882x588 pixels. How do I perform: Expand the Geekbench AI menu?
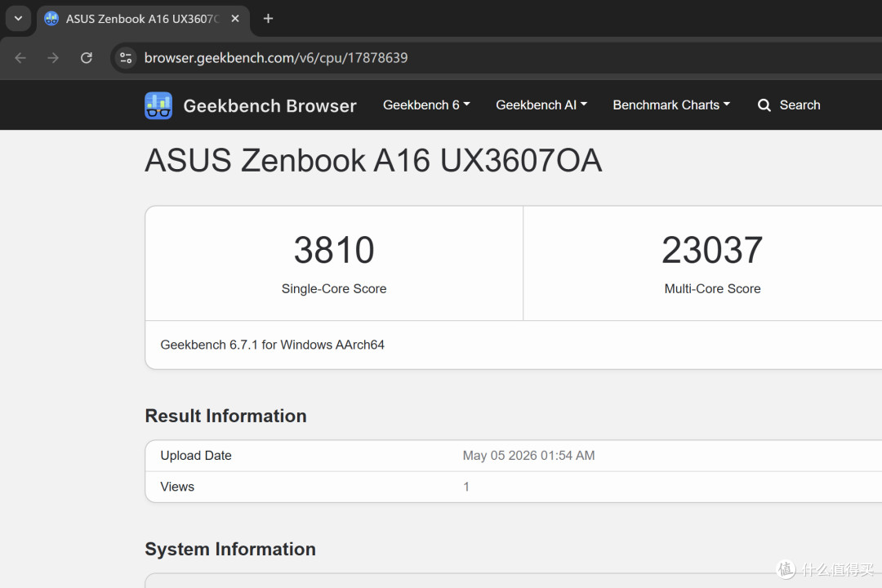[x=541, y=105]
